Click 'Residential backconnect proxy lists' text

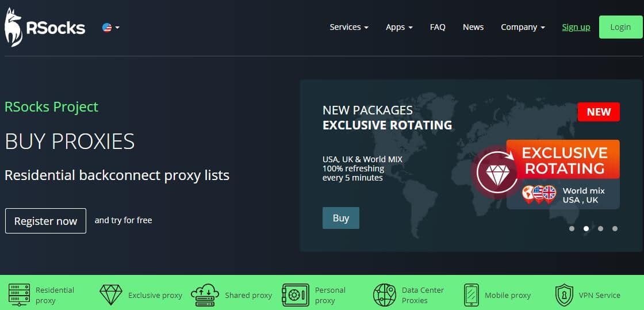[117, 175]
